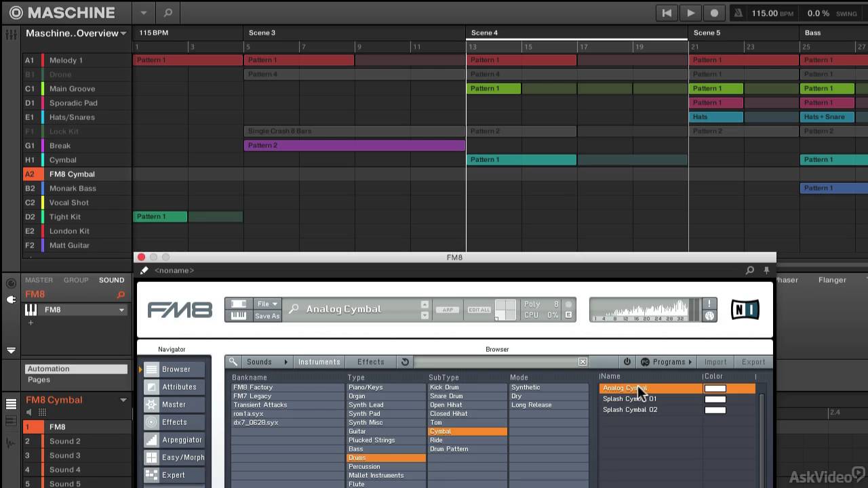Viewport: 868px width, 488px height.
Task: Select Scene 3 in the arranger
Action: [x=355, y=33]
